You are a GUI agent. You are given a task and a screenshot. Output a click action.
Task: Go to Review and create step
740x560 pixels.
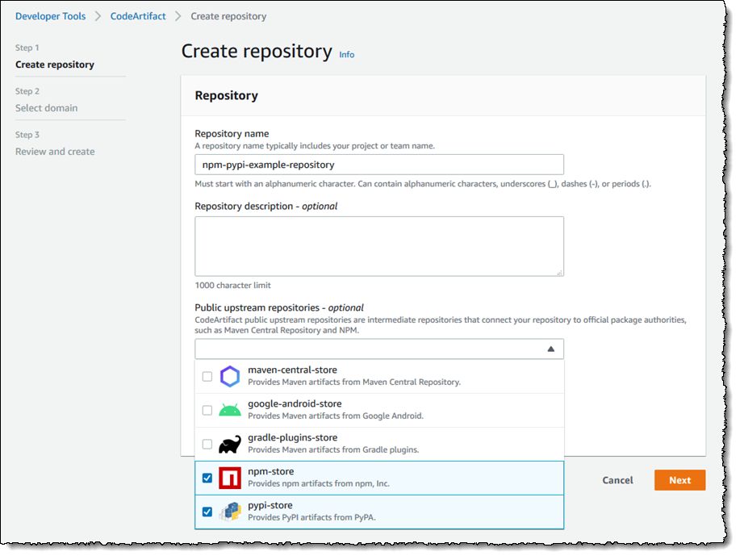click(x=55, y=152)
